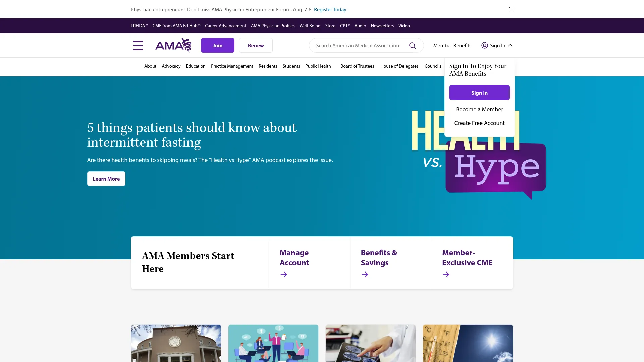Open the hamburger main menu
The height and width of the screenshot is (362, 644).
[138, 45]
